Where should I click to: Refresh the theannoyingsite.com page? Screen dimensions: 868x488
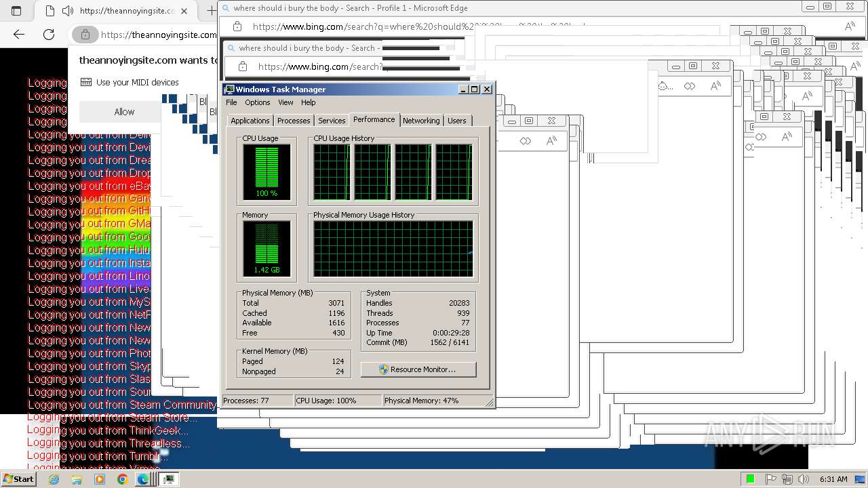(x=49, y=35)
